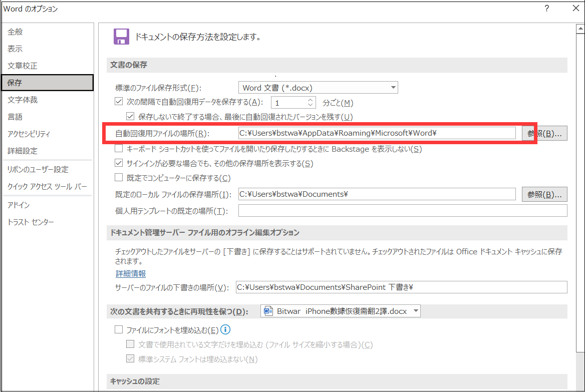Click the floppy disk save icon
The height and width of the screenshot is (392, 585).
tap(121, 37)
